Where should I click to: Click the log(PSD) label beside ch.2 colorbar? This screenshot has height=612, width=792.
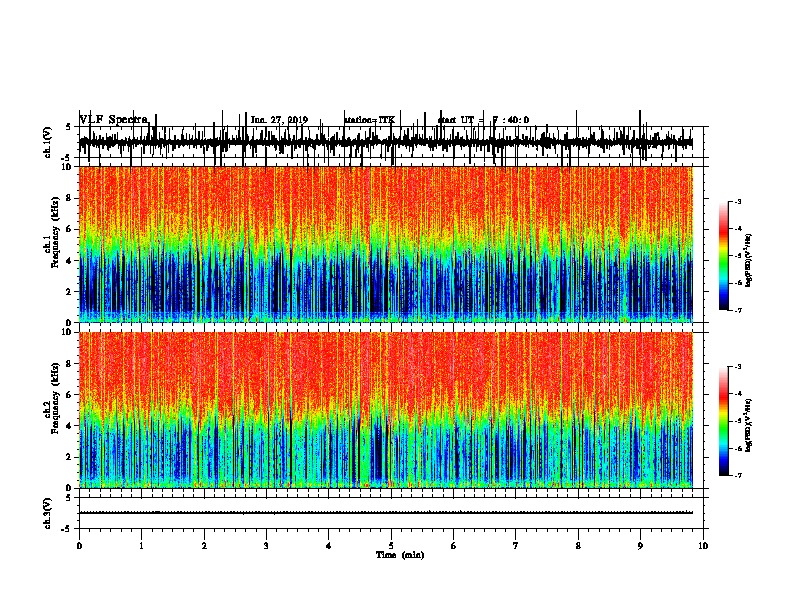(748, 425)
